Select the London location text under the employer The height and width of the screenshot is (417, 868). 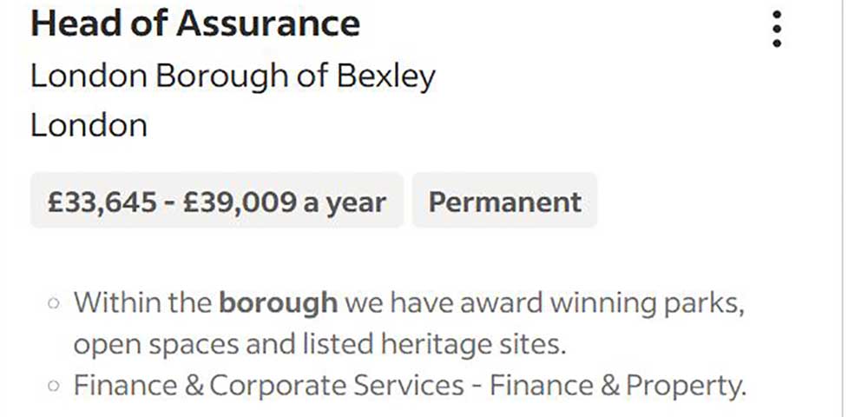89,125
